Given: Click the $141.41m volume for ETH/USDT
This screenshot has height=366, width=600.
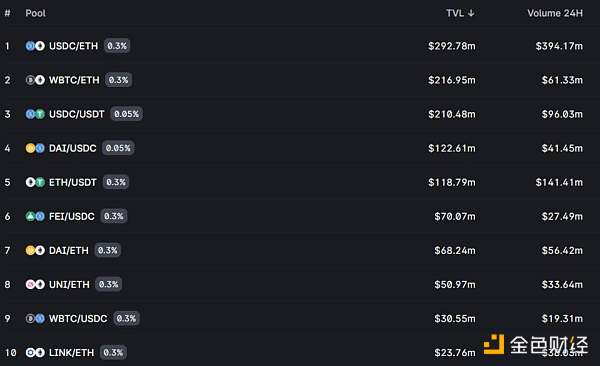Looking at the screenshot, I should click(x=559, y=183).
